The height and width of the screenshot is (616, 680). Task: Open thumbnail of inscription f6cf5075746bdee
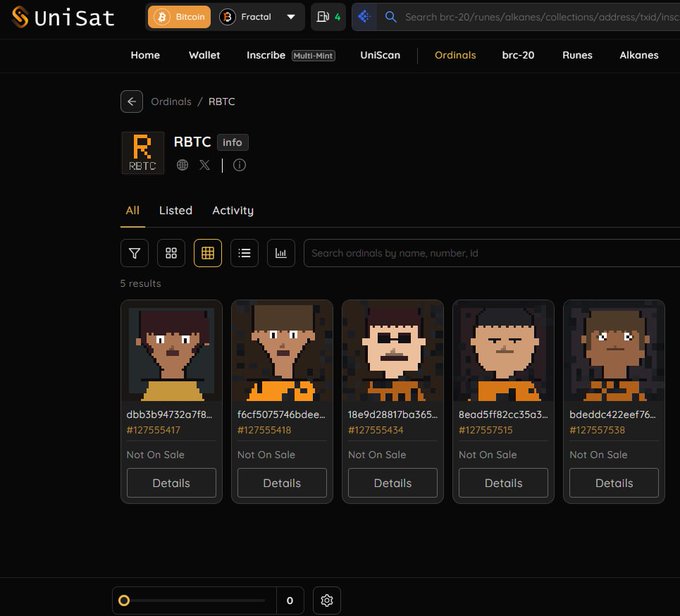[x=282, y=352]
